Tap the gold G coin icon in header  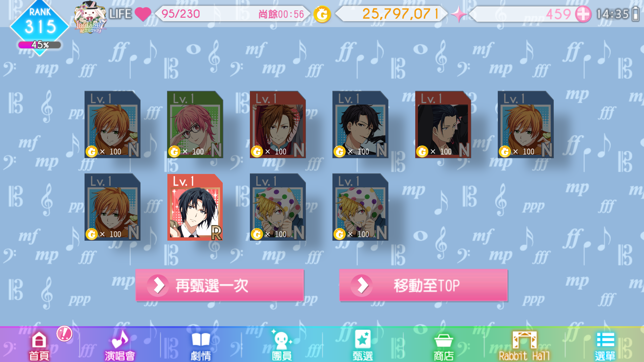tap(322, 14)
